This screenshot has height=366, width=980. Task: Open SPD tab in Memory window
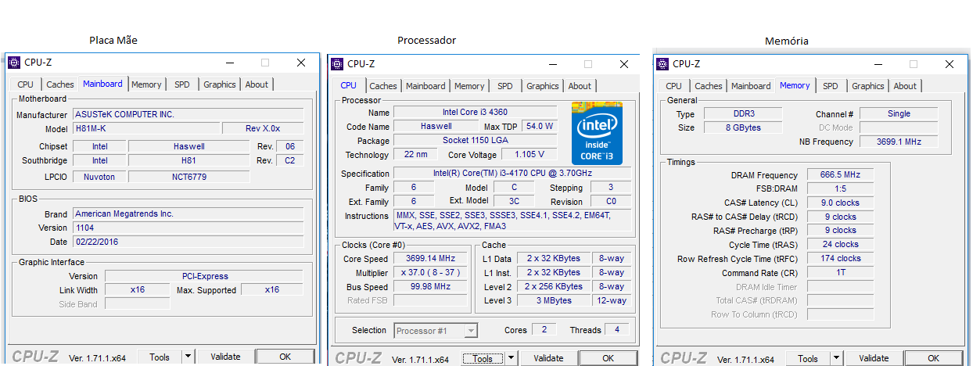[831, 86]
